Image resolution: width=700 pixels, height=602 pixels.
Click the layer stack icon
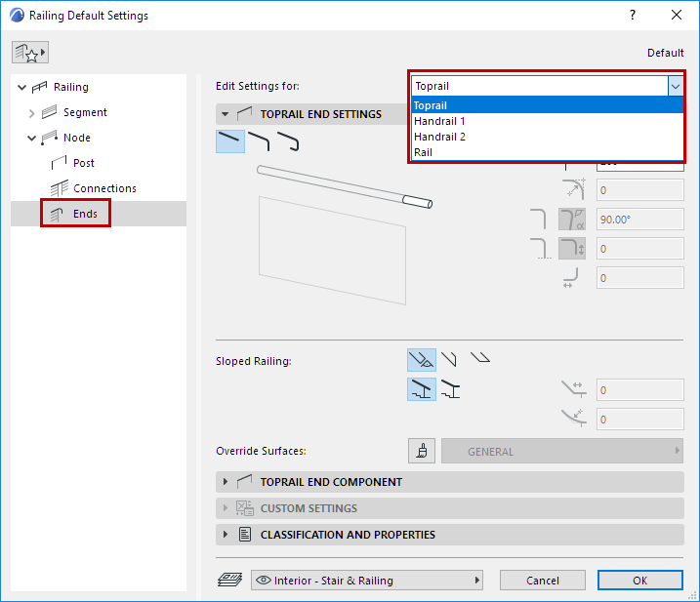pos(229,580)
